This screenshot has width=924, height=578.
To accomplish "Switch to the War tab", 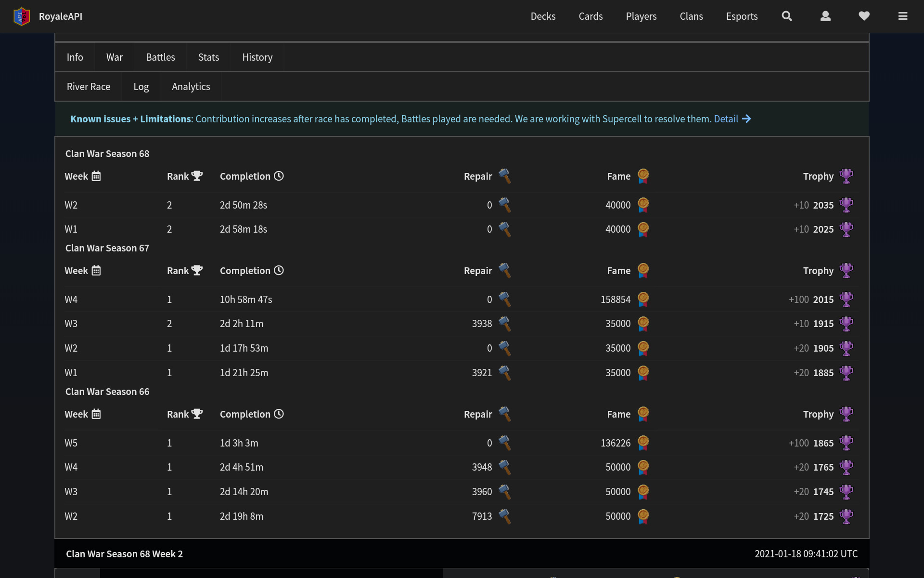I will 114,57.
